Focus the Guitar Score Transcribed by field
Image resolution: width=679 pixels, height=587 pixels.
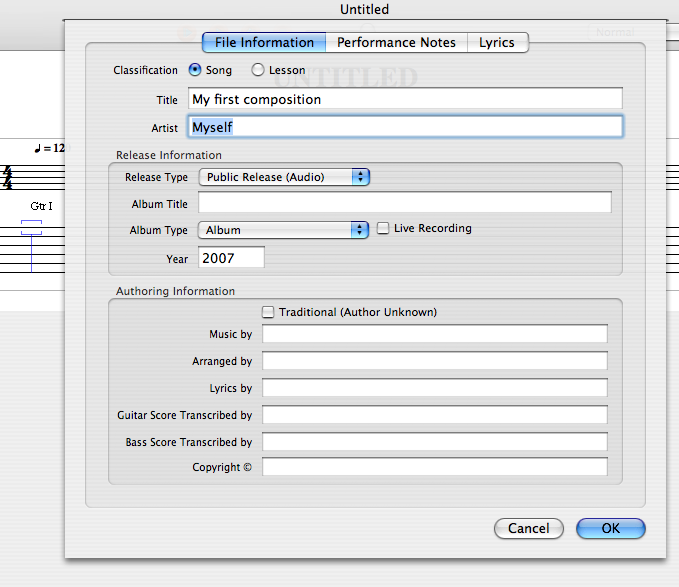click(x=434, y=415)
